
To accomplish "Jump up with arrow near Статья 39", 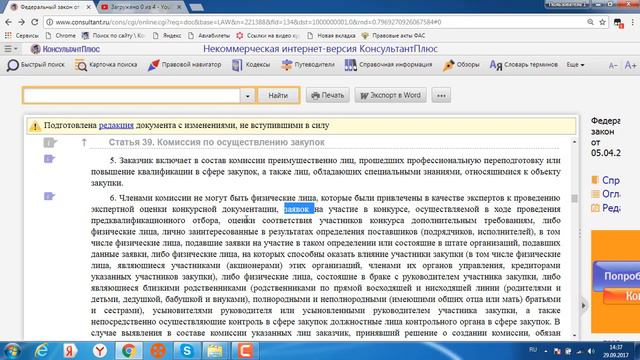I will pyautogui.click(x=84, y=142).
